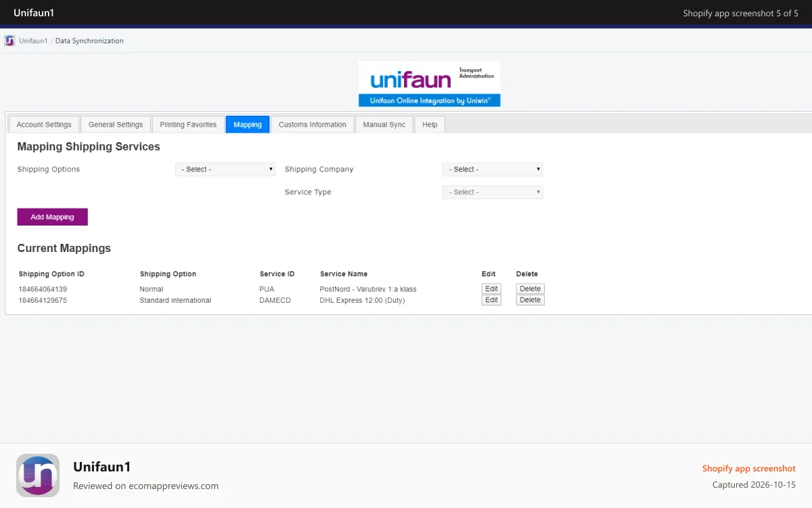Open the Help tab
This screenshot has width=812, height=508.
coord(430,125)
